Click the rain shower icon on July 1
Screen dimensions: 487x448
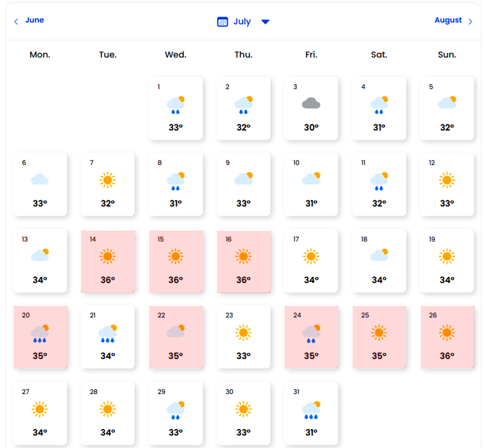click(176, 105)
